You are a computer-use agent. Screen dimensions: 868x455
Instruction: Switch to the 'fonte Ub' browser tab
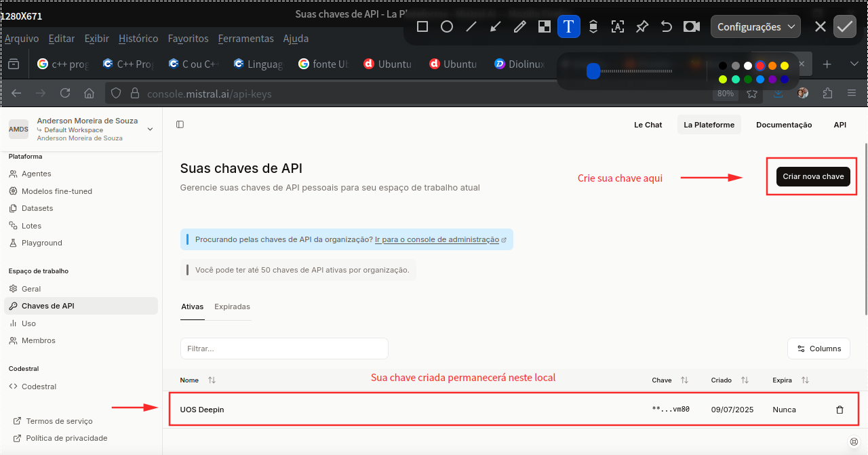[x=324, y=64]
